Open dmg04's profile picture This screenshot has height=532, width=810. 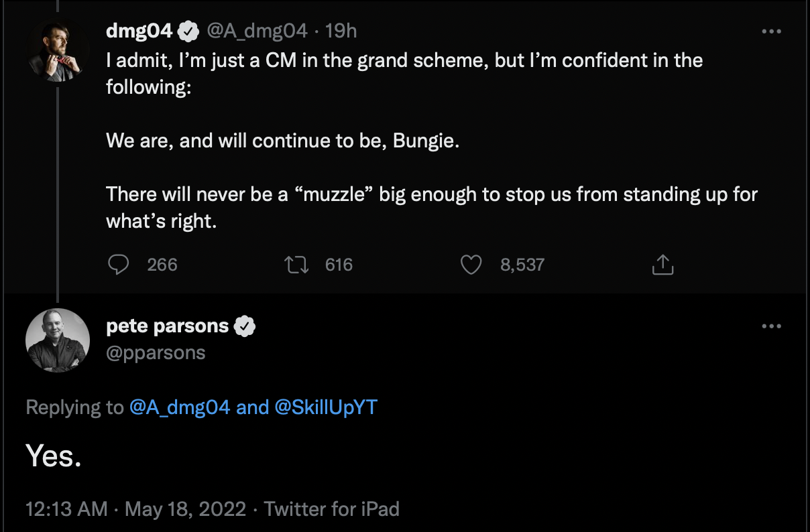(57, 52)
